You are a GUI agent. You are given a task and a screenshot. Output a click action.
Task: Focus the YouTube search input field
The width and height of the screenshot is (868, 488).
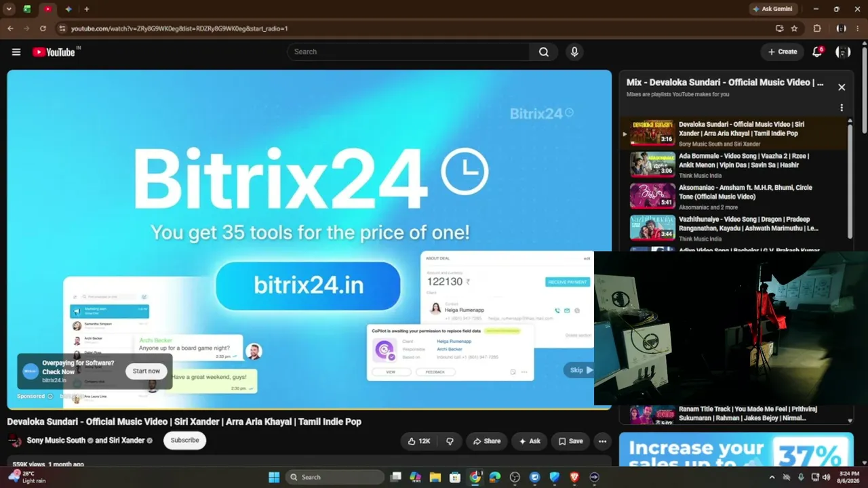(408, 52)
